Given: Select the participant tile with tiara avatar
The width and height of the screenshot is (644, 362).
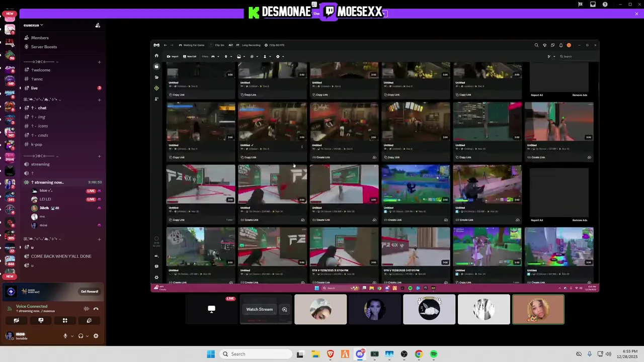Looking at the screenshot, I should coord(320,309).
